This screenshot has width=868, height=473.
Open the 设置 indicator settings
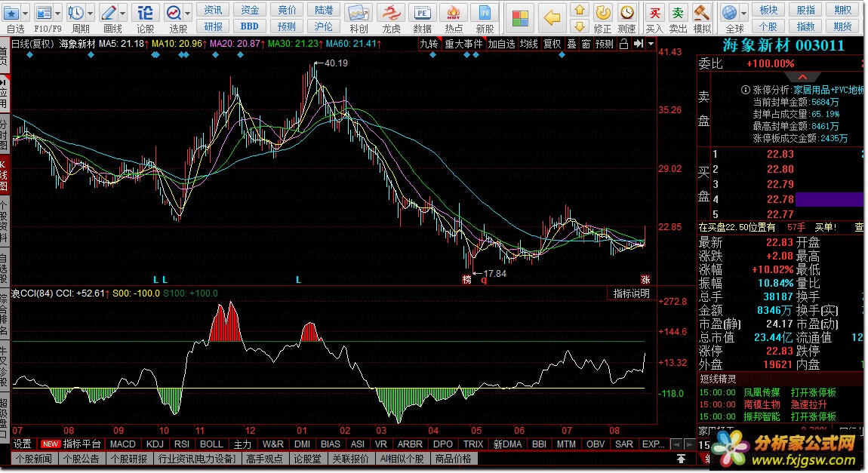(x=22, y=444)
